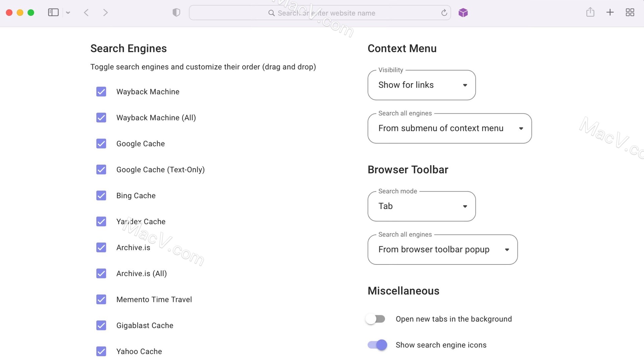Click the Google Cache (Text-Only) label
Screen dimensions: 644x362
[160, 170]
